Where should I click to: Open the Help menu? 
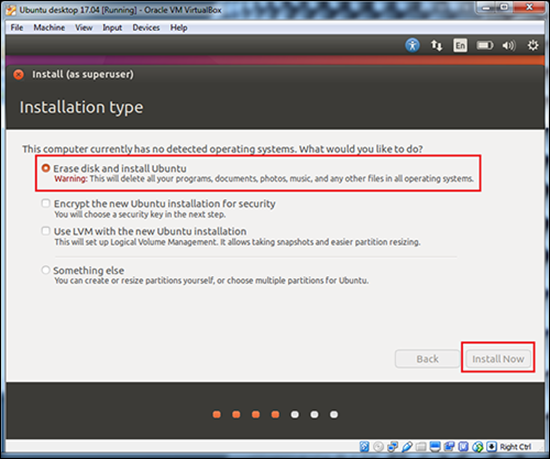coord(179,27)
